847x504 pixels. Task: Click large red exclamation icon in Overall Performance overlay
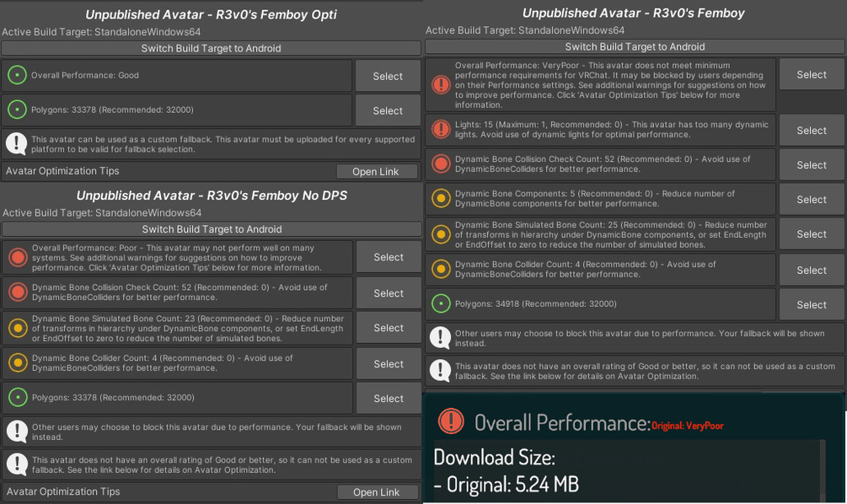(x=451, y=421)
